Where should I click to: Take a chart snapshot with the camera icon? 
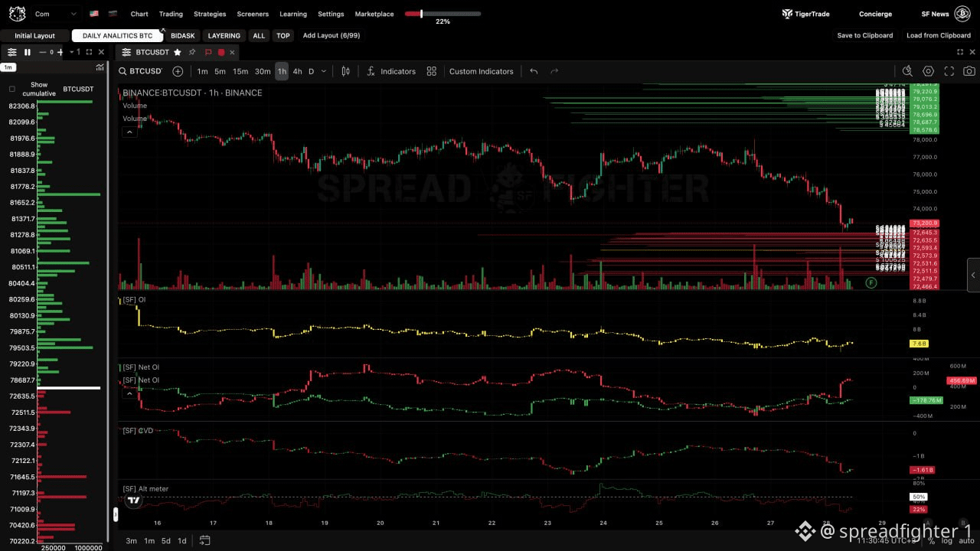tap(969, 71)
